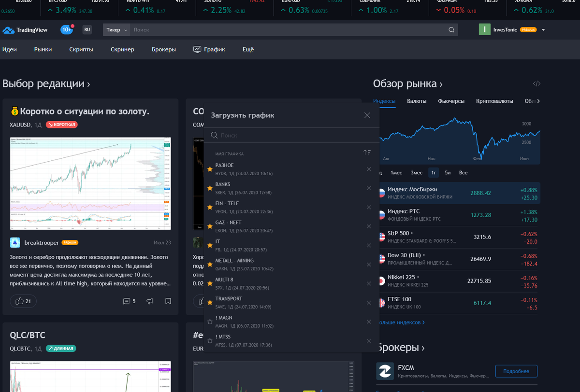Screen dimensions: 580x392
Task: Open the sort order icon in chart list
Action: (367, 153)
